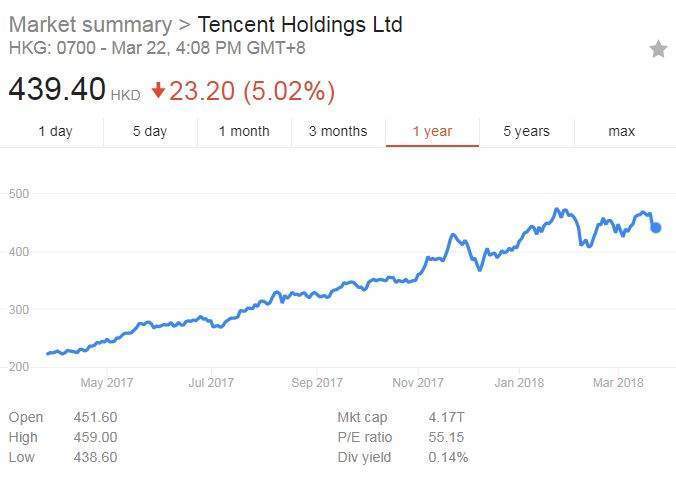Open the Market summary link
Screen dimensions: 676x483
click(x=91, y=24)
